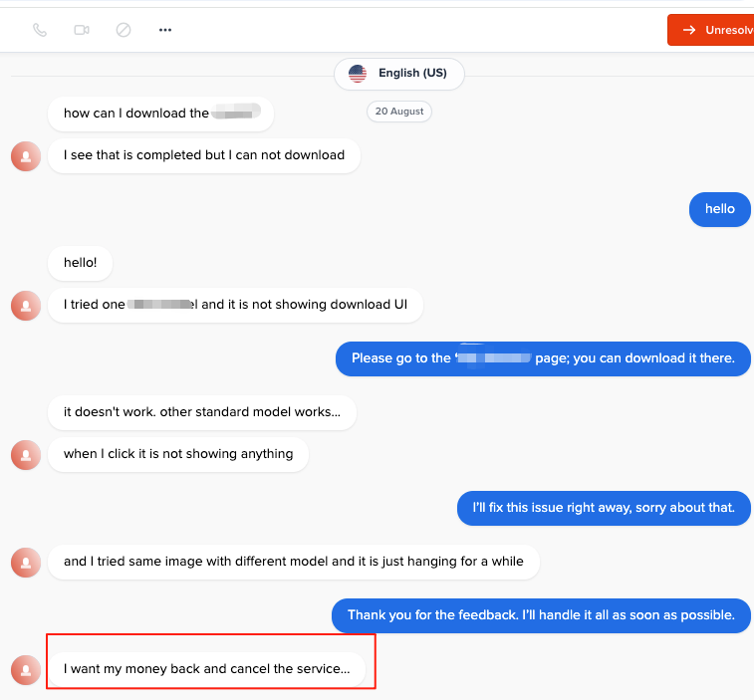Click avatar beside 'I see that is completed' message
Screen dimensions: 754x700
coord(26,156)
